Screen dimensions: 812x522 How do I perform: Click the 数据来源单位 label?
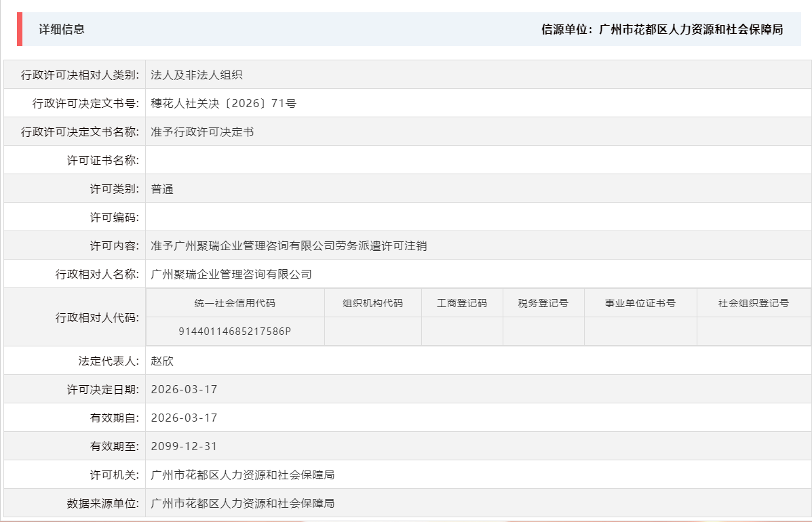tap(103, 504)
